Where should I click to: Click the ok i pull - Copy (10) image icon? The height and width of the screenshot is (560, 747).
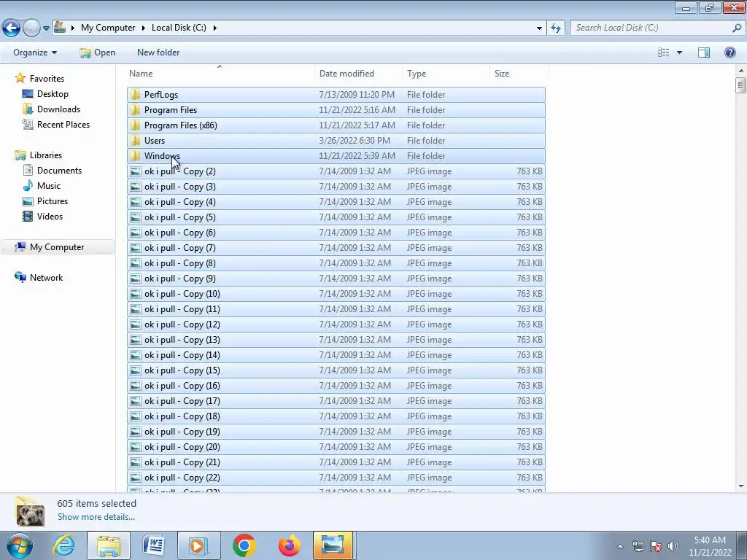pyautogui.click(x=136, y=294)
